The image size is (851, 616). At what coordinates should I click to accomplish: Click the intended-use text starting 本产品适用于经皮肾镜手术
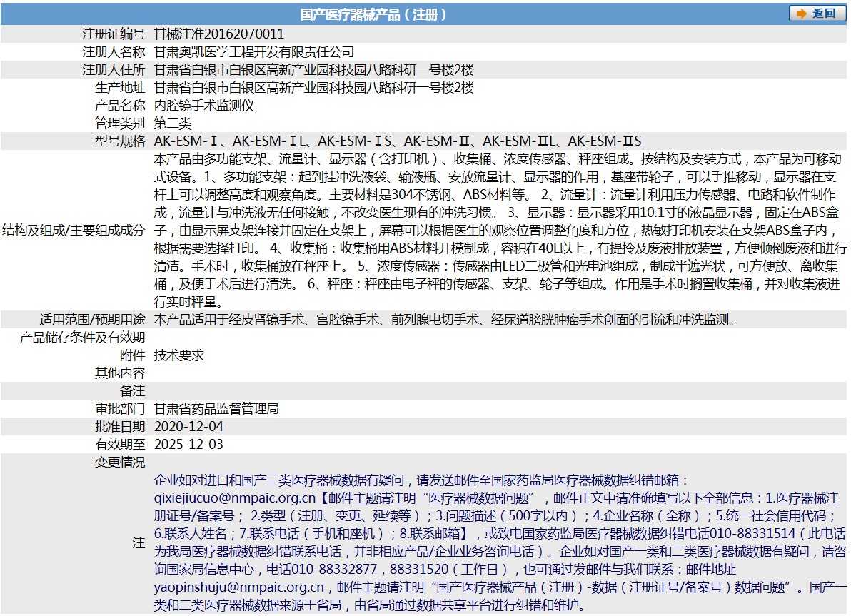(446, 320)
